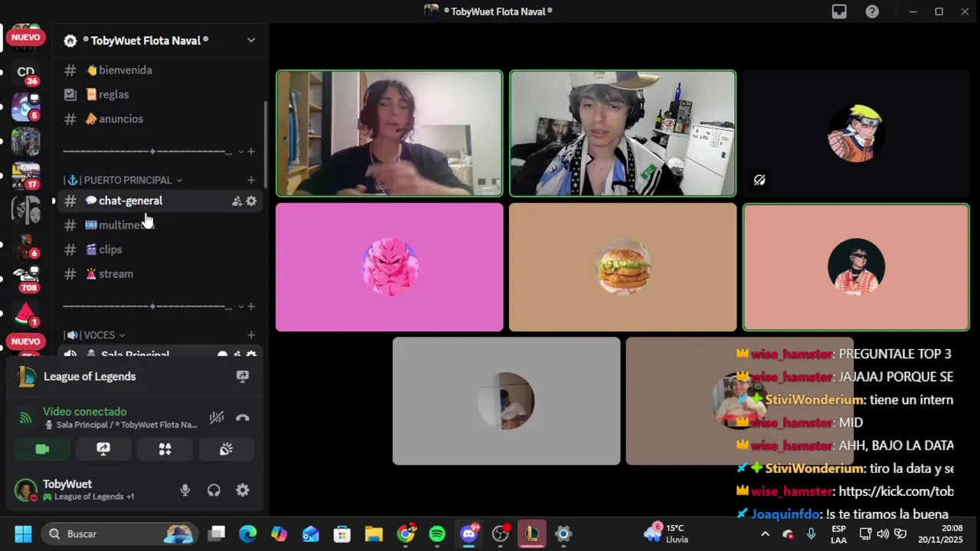Show hidden system tray icons
Screen dimensions: 980x551
(x=765, y=533)
